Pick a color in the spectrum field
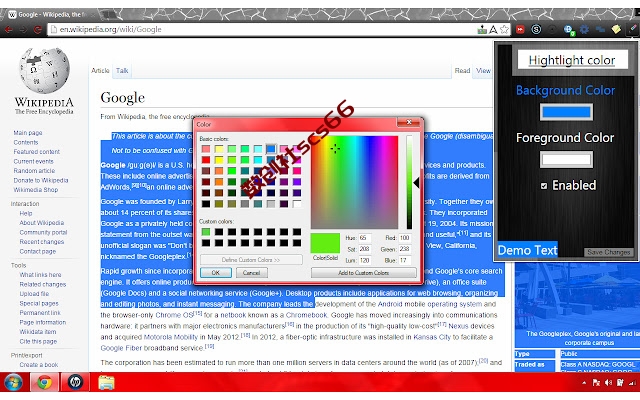The image size is (640, 400). pyautogui.click(x=354, y=182)
